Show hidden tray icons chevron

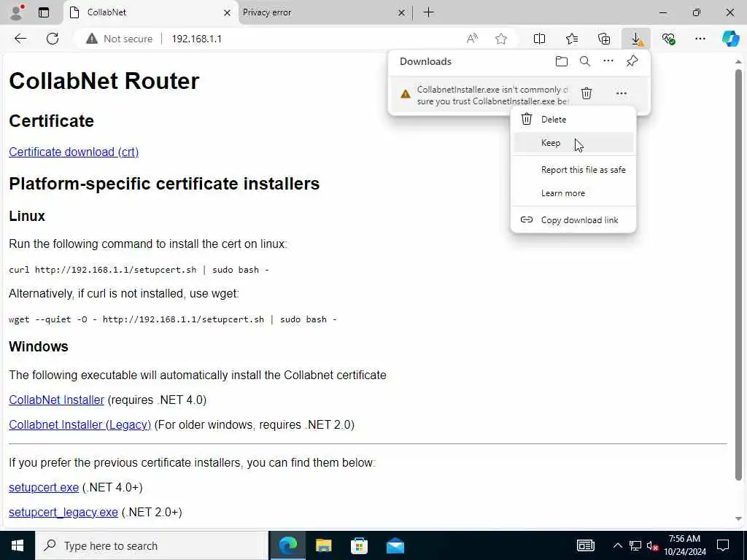[x=617, y=545]
